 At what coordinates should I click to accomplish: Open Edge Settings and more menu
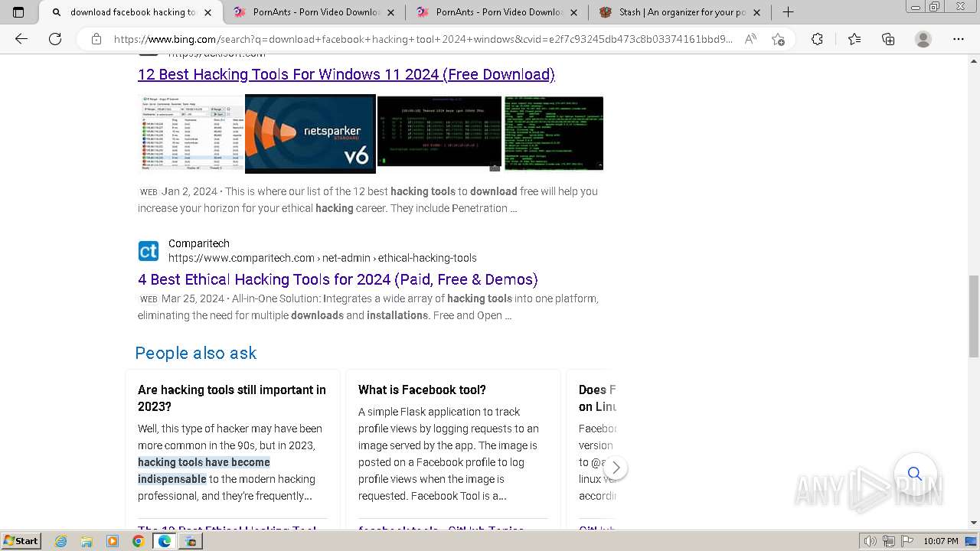[959, 39]
